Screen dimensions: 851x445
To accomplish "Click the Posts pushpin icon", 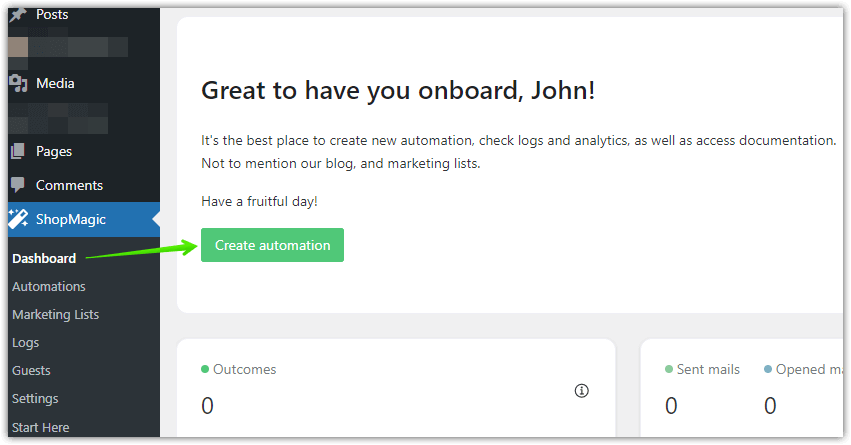I will tap(18, 14).
